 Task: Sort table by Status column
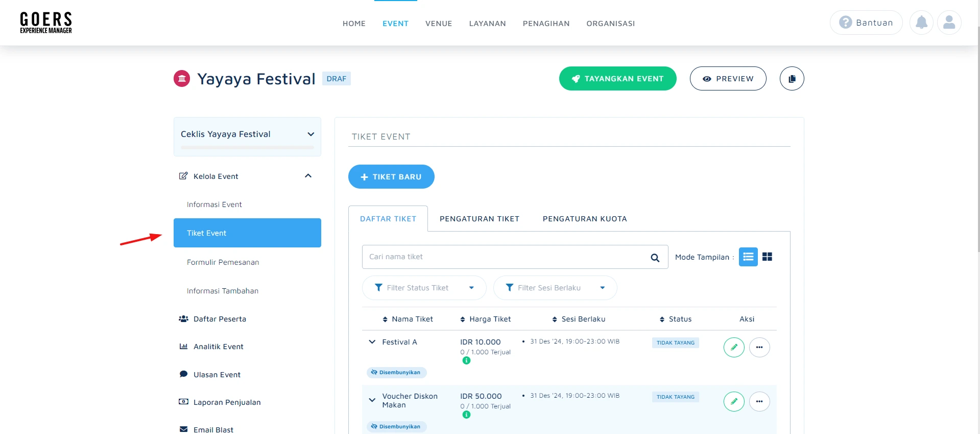(x=675, y=319)
